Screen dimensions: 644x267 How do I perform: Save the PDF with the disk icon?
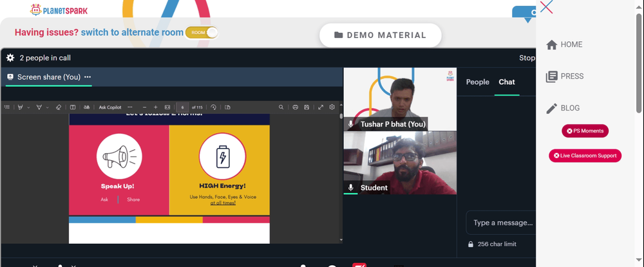(x=307, y=107)
